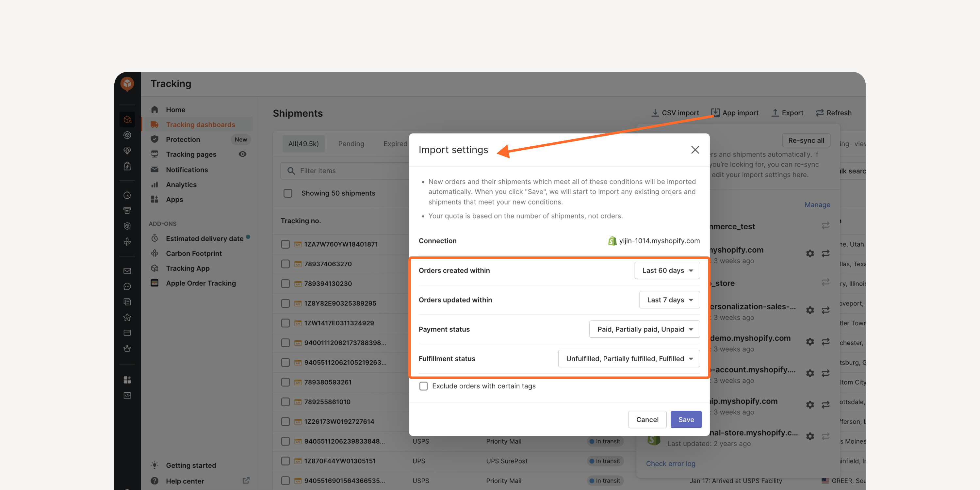The width and height of the screenshot is (980, 490).
Task: Select the All(49.5k) tab
Action: click(303, 144)
